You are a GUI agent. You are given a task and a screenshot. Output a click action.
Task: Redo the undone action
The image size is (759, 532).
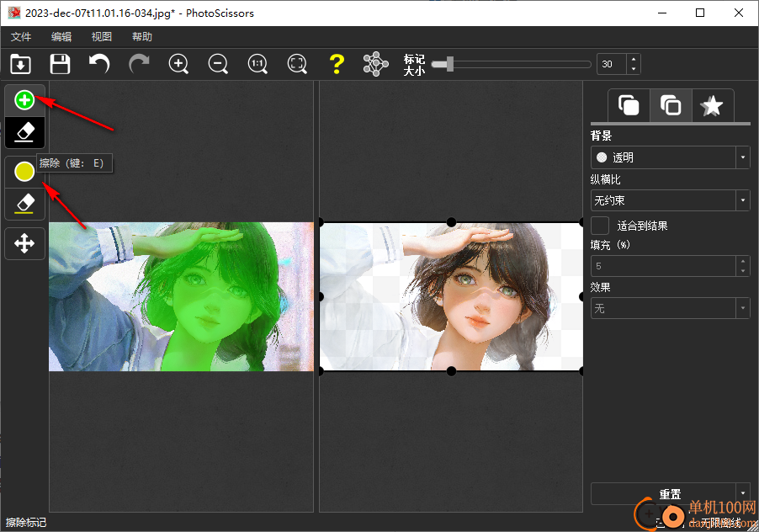(139, 64)
